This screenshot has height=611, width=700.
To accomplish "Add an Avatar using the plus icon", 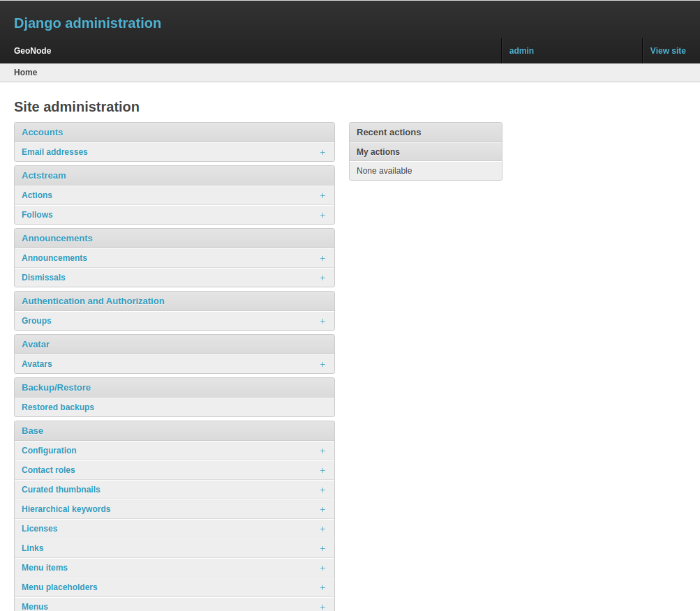I will (x=322, y=364).
